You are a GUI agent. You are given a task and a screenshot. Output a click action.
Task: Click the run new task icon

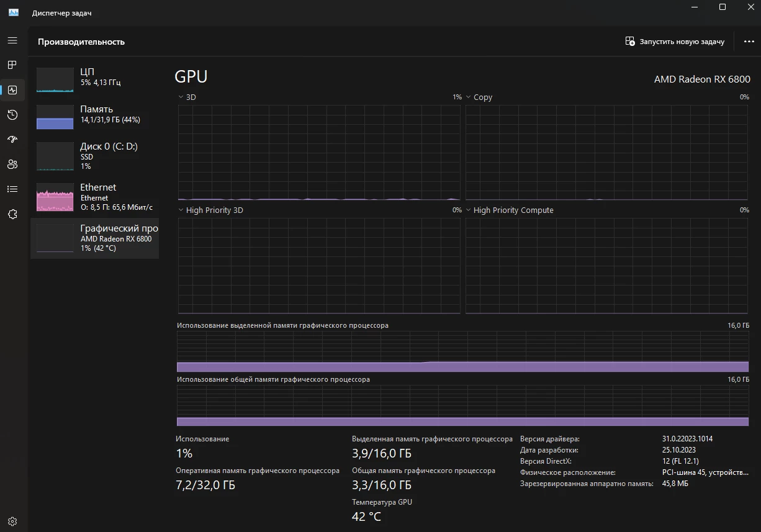pos(630,42)
